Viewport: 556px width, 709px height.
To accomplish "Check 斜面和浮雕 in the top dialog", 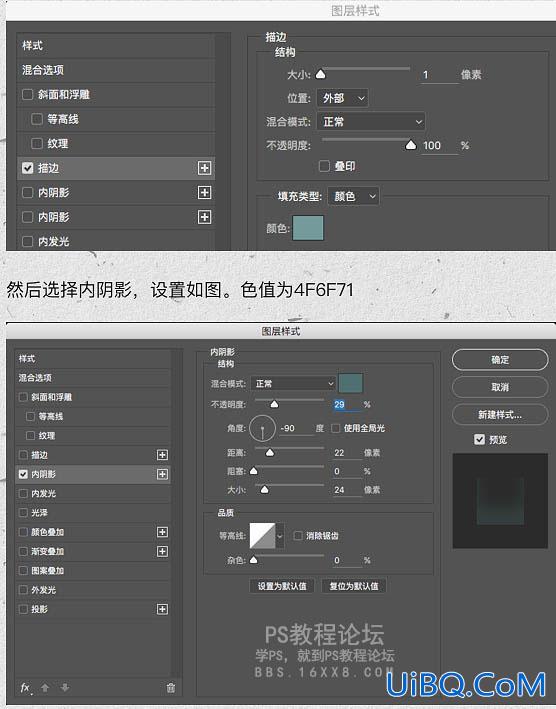I will [28, 95].
